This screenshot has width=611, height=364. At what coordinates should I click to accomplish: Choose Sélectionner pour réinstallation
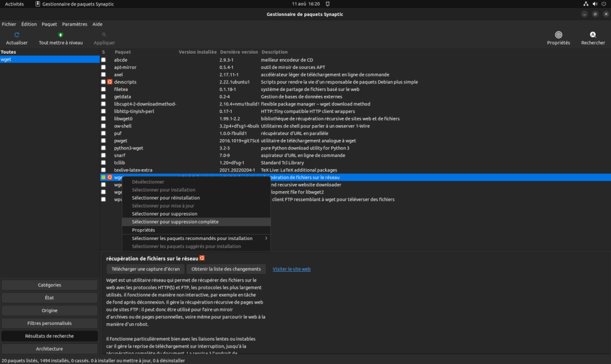pos(196,198)
